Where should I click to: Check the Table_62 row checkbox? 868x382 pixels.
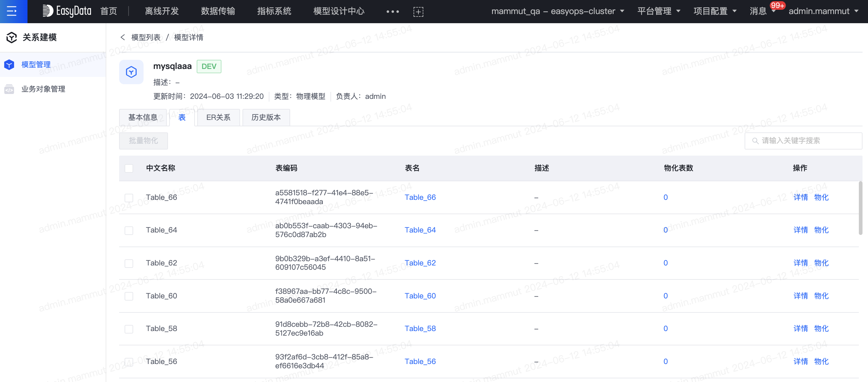click(x=129, y=263)
